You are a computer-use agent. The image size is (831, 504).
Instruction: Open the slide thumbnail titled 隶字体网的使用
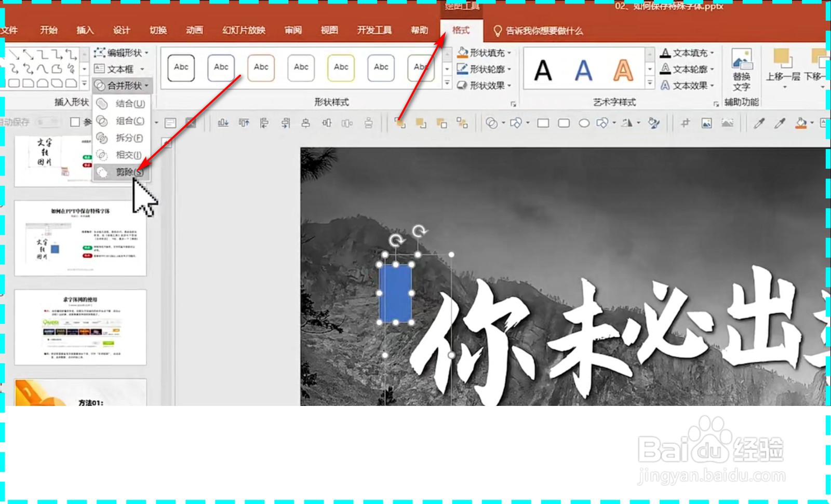coord(81,328)
